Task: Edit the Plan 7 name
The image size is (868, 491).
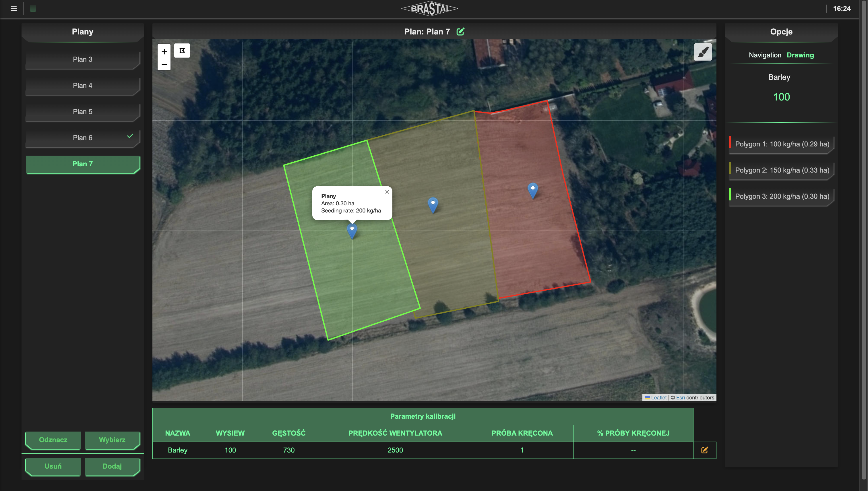Action: (x=460, y=32)
